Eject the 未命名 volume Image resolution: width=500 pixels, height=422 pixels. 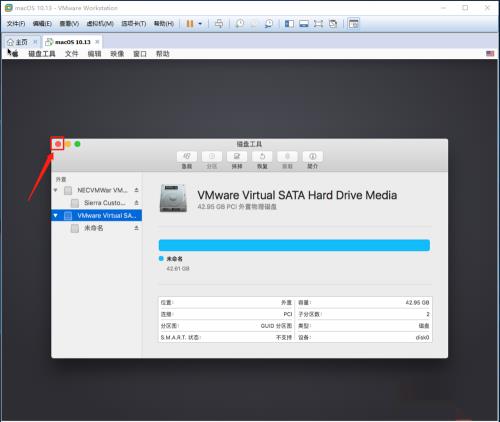click(136, 228)
